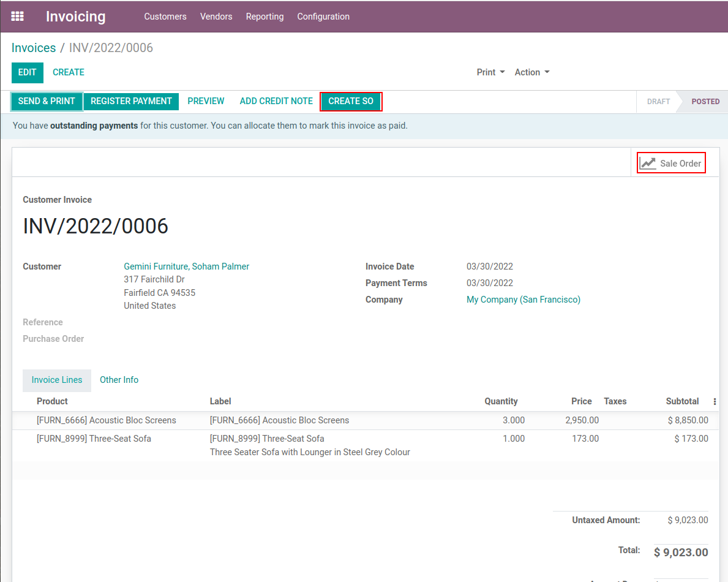The width and height of the screenshot is (728, 582).
Task: Open the apps grid menu icon
Action: (18, 17)
